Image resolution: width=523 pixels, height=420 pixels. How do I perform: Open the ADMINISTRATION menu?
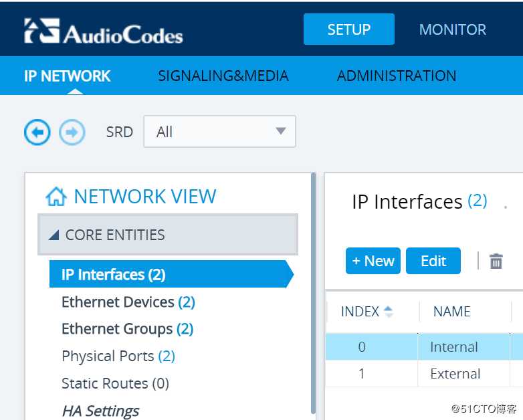[397, 76]
